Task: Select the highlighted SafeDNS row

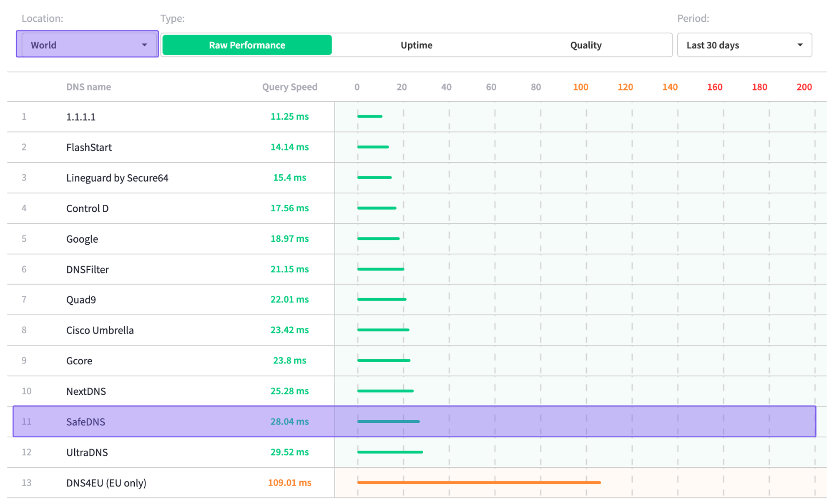Action: coord(85,421)
